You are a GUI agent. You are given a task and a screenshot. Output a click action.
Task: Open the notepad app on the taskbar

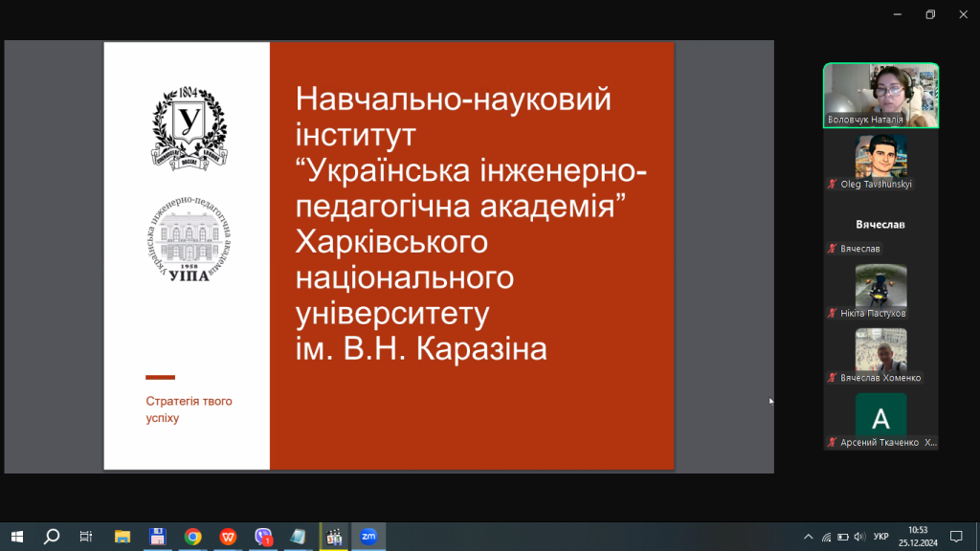click(x=299, y=537)
